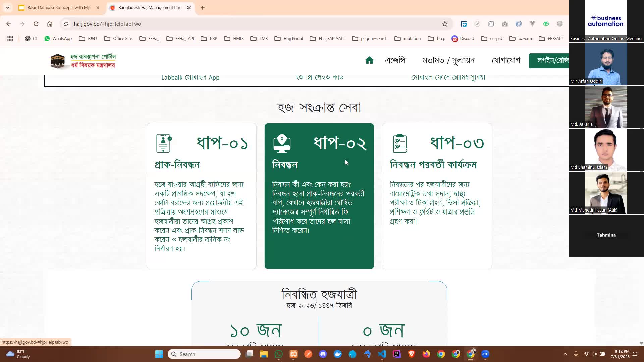Open the blue arrow form-filler extension
644x362 pixels.
pyautogui.click(x=464, y=24)
